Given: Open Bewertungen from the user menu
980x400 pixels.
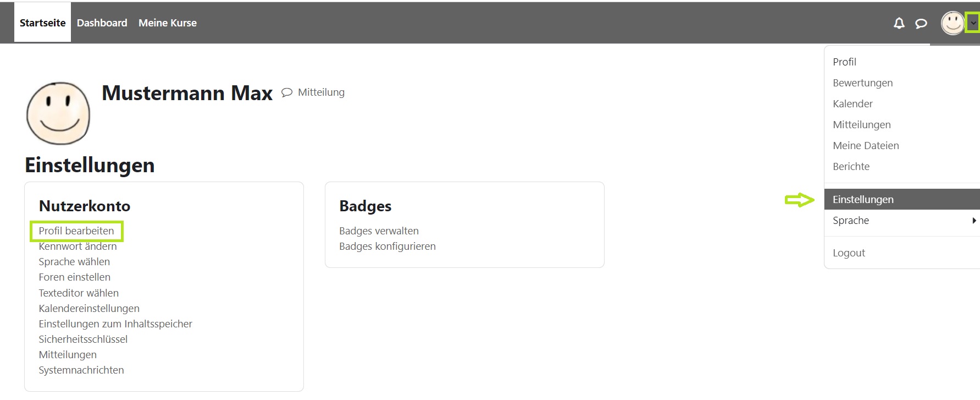Looking at the screenshot, I should (x=862, y=83).
